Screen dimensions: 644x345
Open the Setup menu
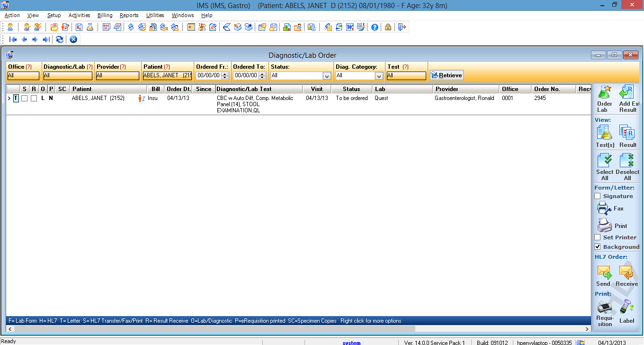(x=54, y=15)
